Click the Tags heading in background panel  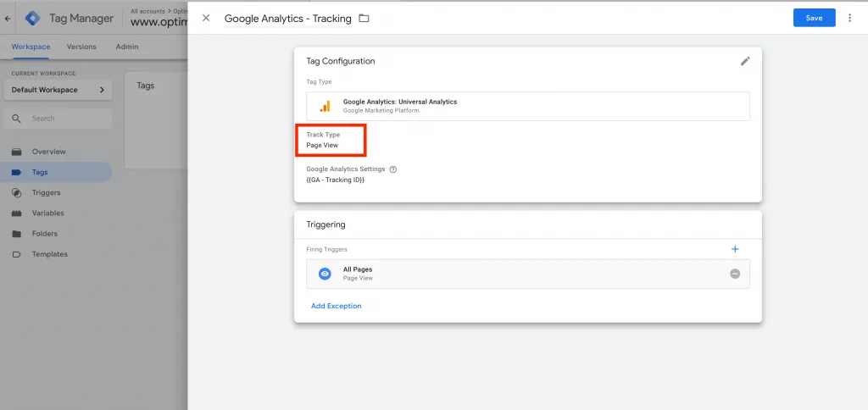pos(146,86)
